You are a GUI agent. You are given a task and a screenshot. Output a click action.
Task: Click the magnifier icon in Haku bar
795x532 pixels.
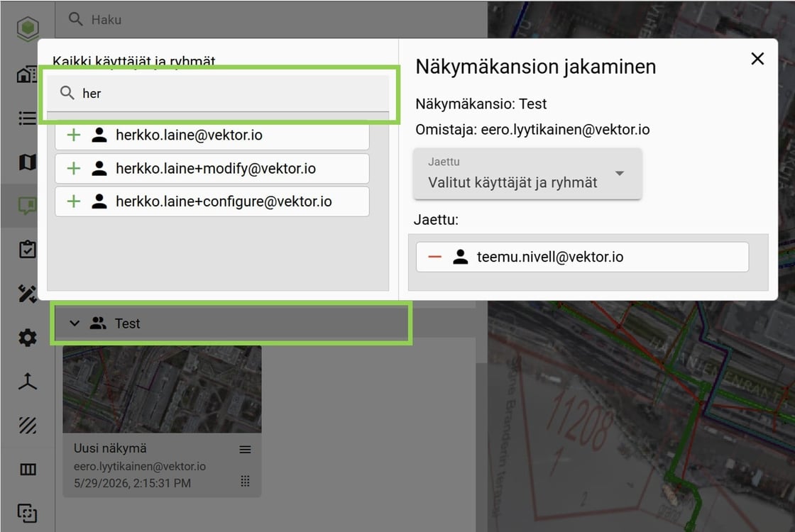tap(75, 19)
